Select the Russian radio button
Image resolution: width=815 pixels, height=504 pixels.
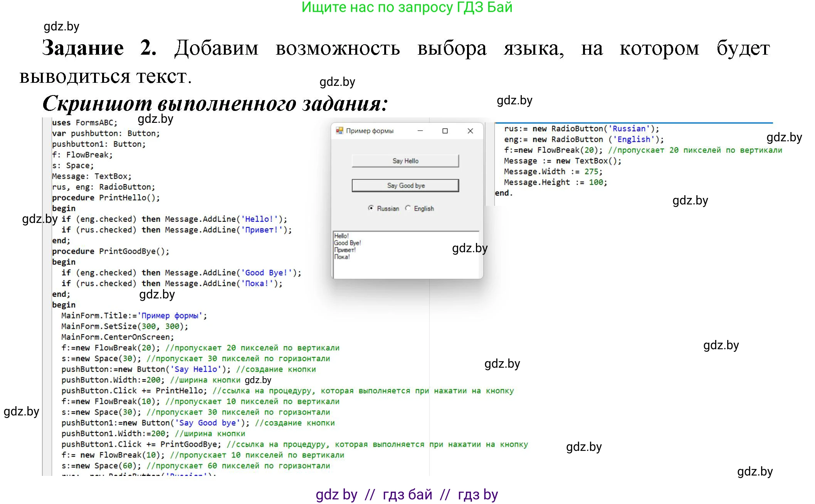coord(371,208)
